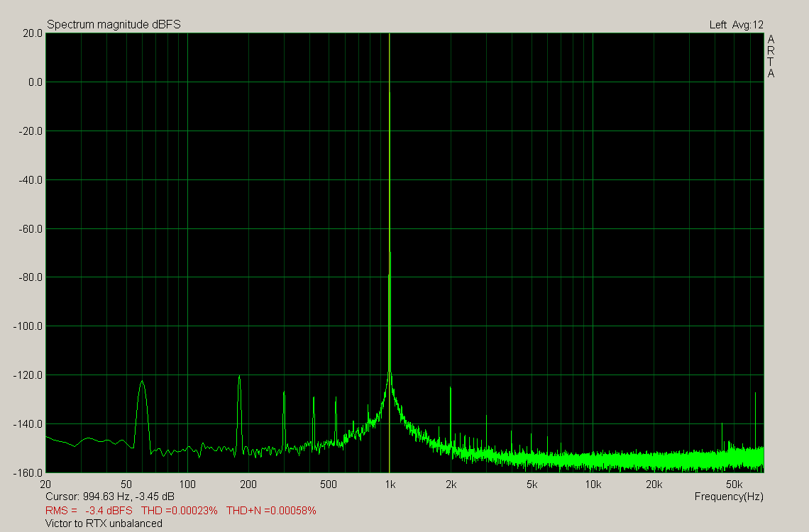
Task: Click the '2k' frequency axis label
Action: coord(451,484)
